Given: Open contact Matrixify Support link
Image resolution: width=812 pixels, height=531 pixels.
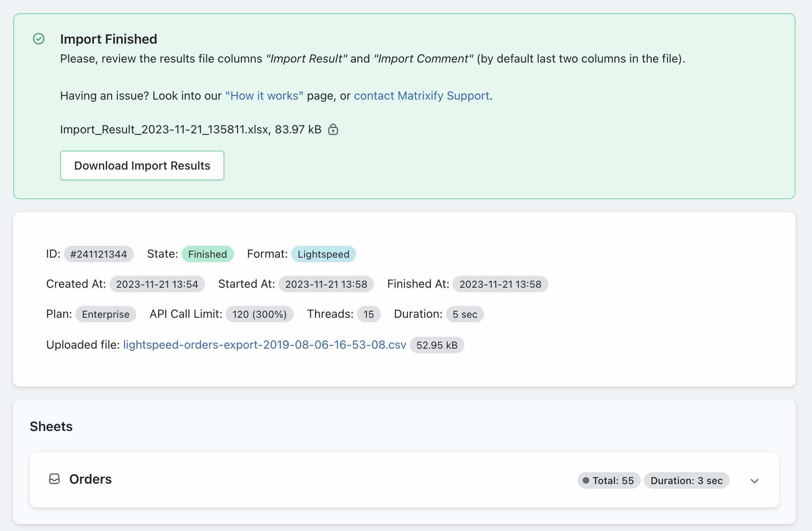Looking at the screenshot, I should click(422, 96).
